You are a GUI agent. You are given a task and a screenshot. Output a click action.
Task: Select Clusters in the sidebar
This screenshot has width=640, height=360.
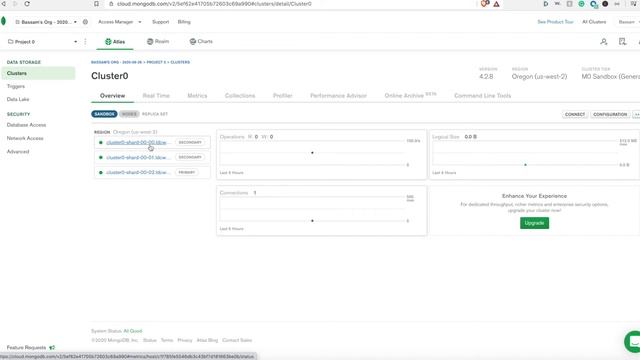tap(38, 73)
